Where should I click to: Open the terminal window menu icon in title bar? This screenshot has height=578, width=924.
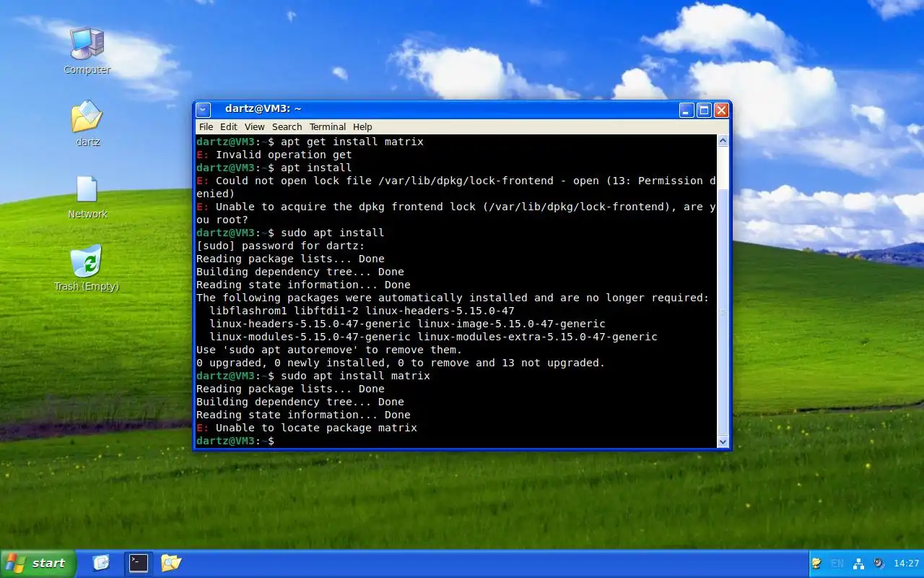click(204, 110)
